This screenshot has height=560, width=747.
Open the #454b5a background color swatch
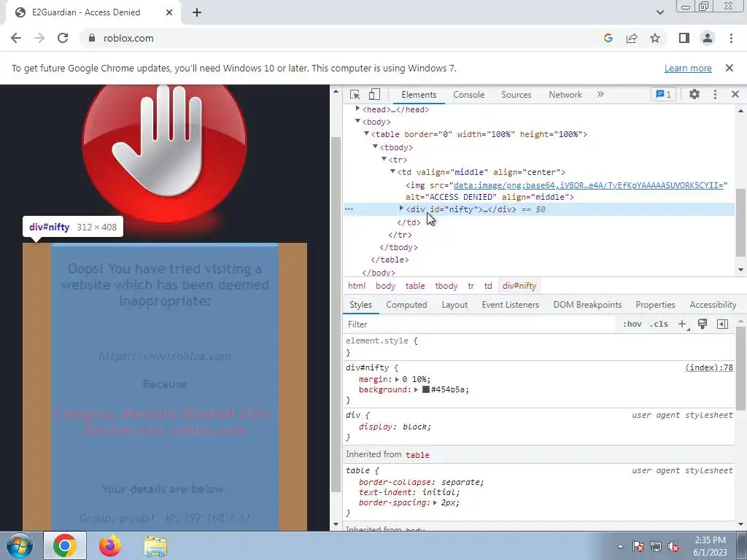pyautogui.click(x=426, y=389)
